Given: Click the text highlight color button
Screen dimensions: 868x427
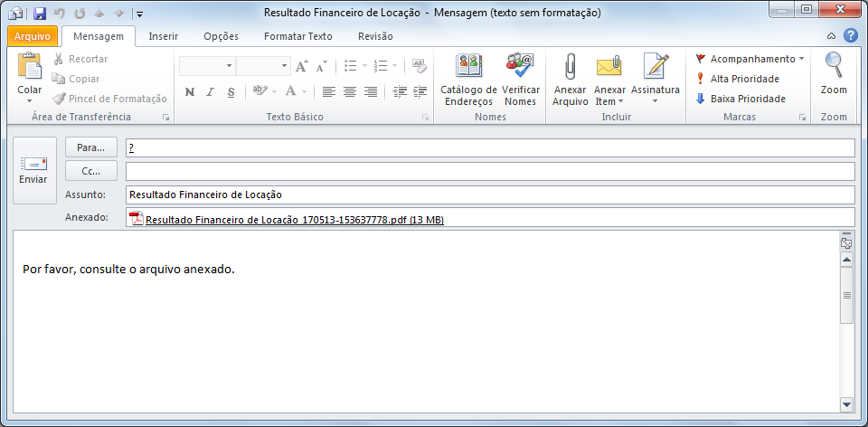Looking at the screenshot, I should coord(260,92).
